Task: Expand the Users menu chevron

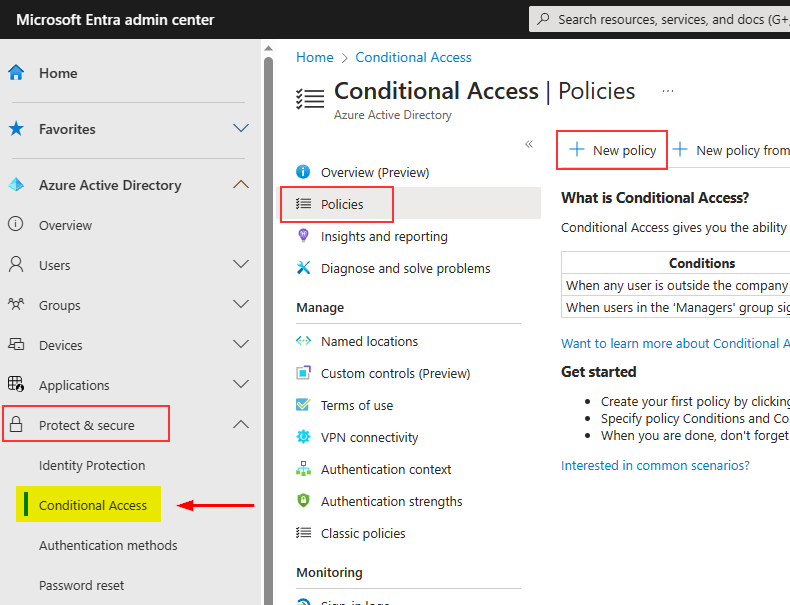Action: pyautogui.click(x=240, y=265)
